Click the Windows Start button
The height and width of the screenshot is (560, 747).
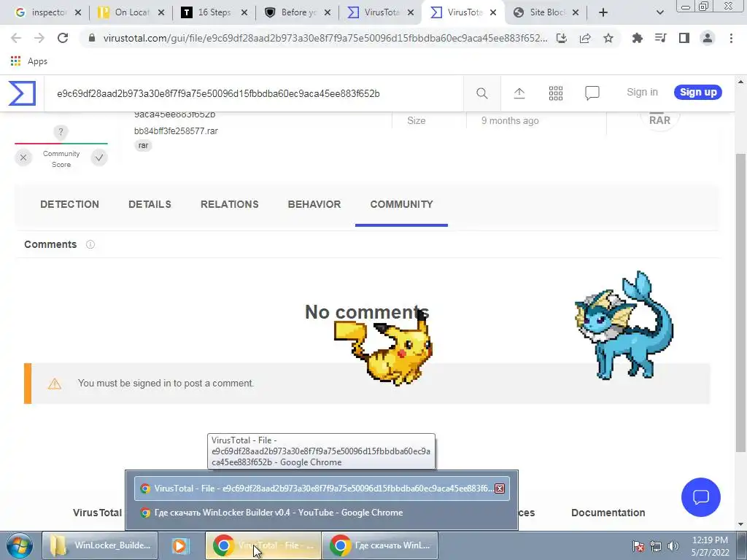[x=20, y=545]
